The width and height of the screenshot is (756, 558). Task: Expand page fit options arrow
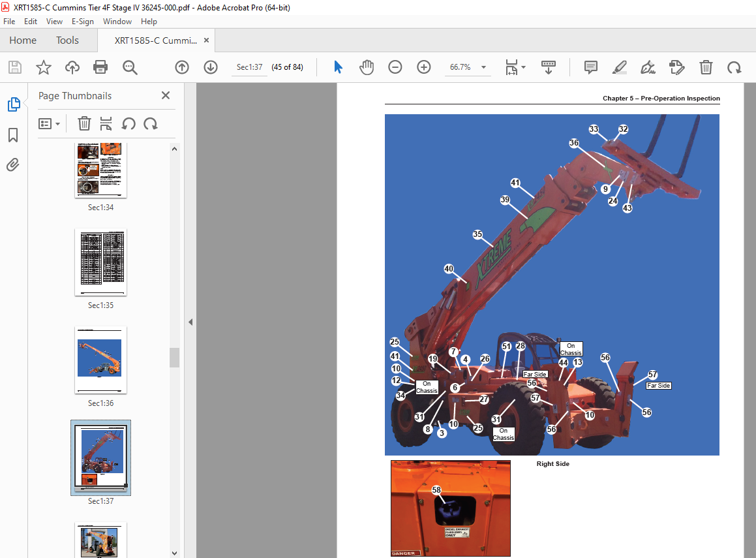[524, 67]
